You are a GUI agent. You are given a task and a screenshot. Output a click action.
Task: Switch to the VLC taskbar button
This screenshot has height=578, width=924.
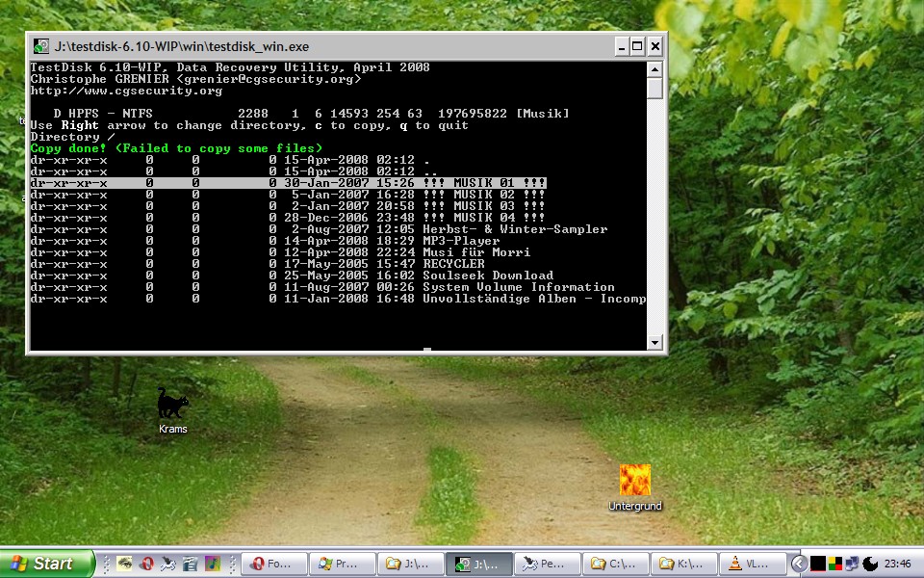[753, 564]
